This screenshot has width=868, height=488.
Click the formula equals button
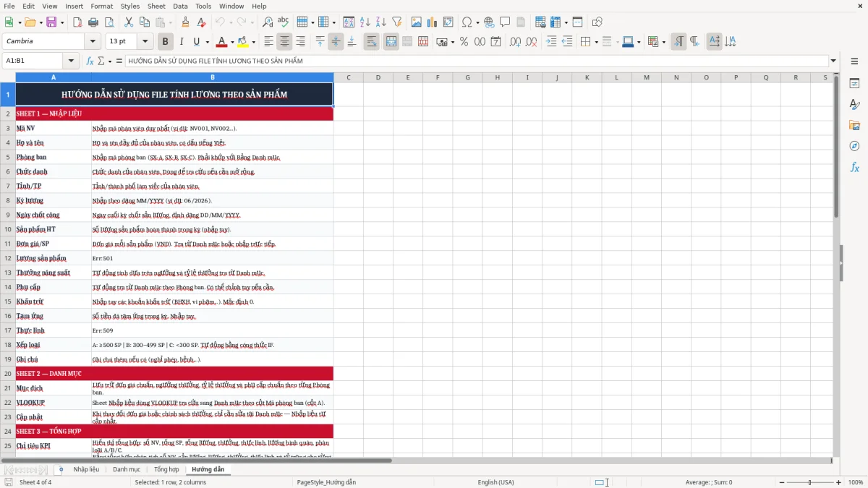pos(119,61)
